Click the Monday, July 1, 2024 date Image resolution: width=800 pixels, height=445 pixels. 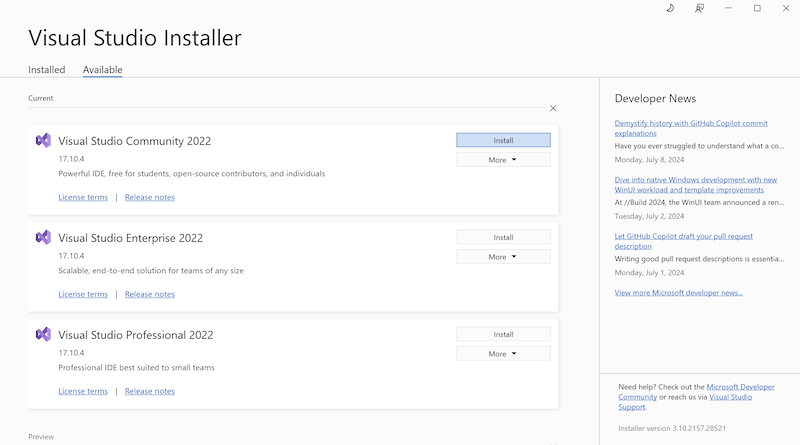[649, 273]
